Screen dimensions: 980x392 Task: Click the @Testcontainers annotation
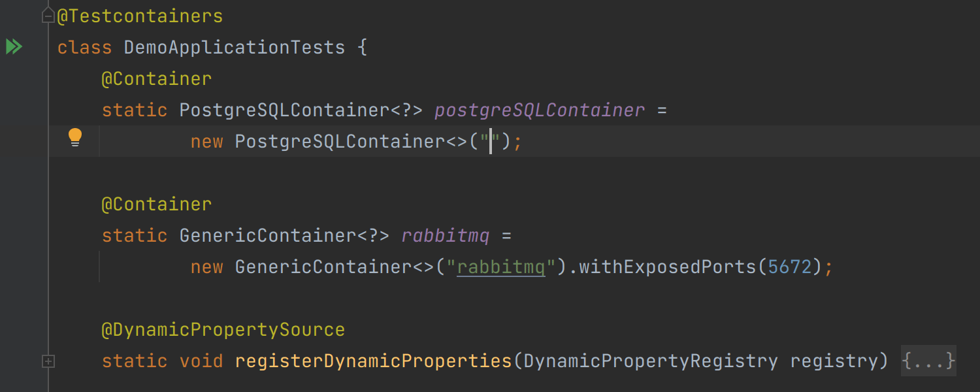pos(140,16)
